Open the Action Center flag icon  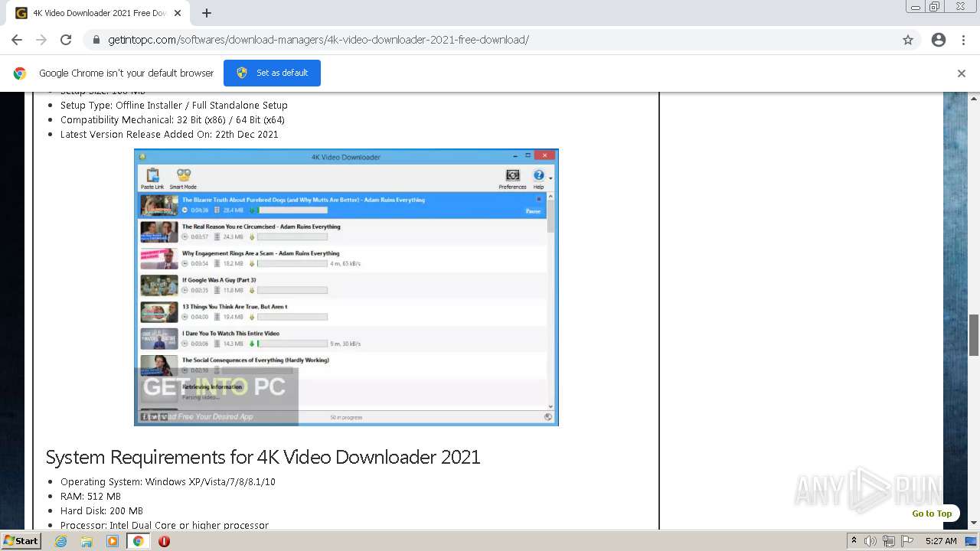click(x=907, y=541)
